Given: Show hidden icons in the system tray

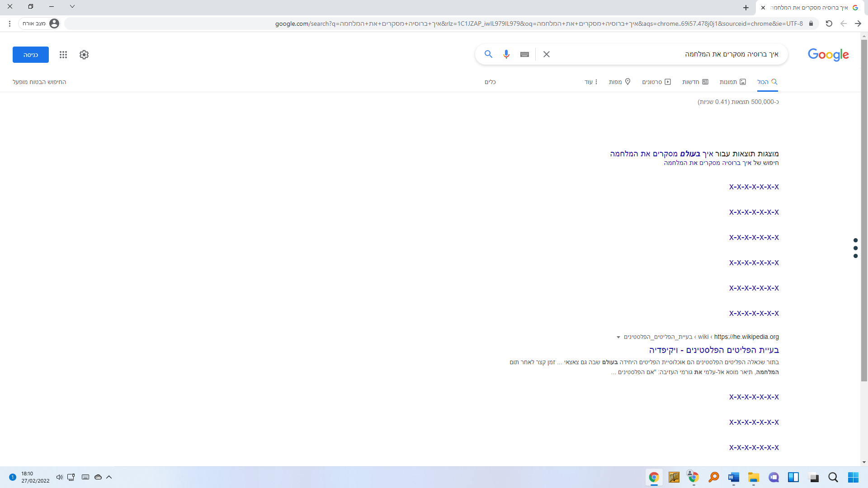Looking at the screenshot, I should coord(109,477).
